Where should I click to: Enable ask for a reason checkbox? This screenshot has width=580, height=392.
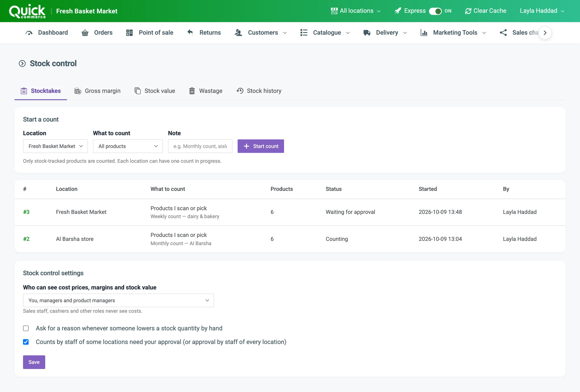click(x=26, y=328)
